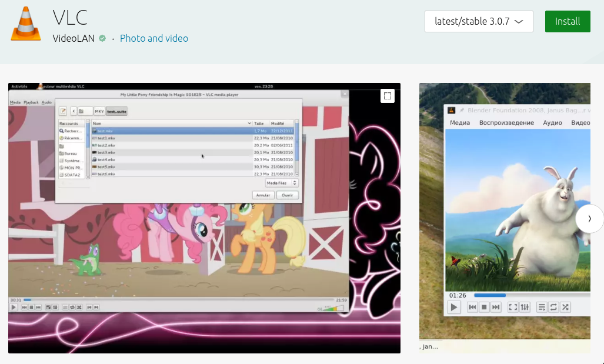Screen dimensions: 604x364
Task: Toggle the shuffle icon in Big Buck Bunny player
Action: [x=565, y=307]
